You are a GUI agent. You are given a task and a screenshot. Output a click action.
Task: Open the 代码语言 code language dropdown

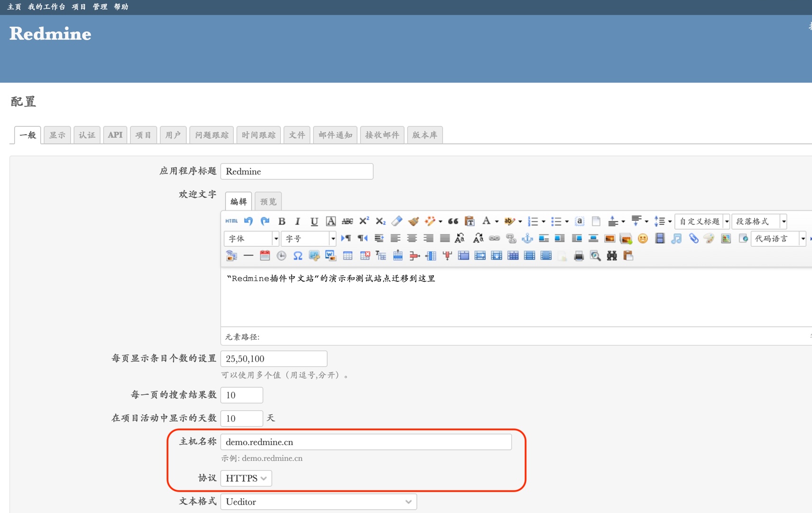point(779,238)
